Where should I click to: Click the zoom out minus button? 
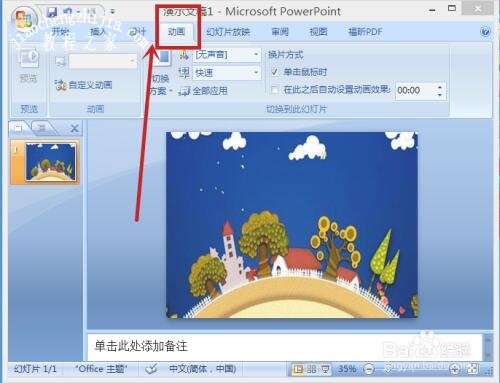(368, 369)
